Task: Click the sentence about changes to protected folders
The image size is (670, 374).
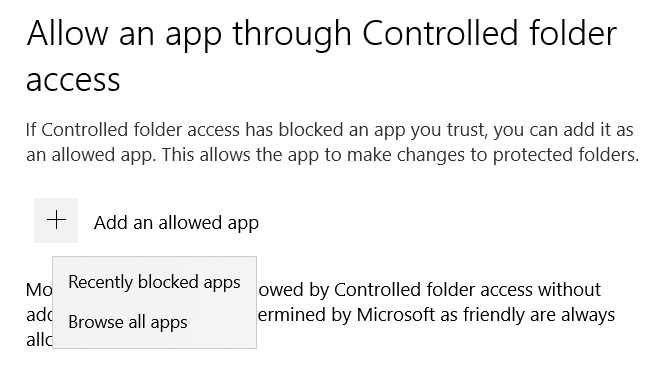Action: [x=400, y=155]
